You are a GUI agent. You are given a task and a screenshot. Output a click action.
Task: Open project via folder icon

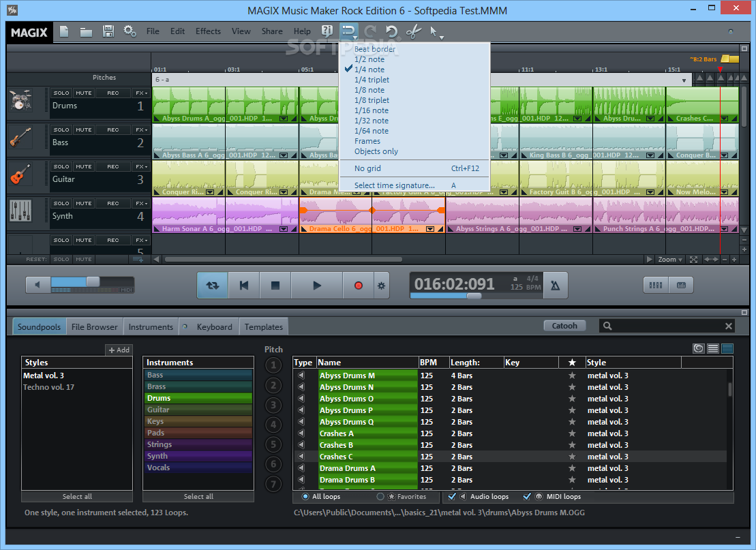pyautogui.click(x=86, y=32)
